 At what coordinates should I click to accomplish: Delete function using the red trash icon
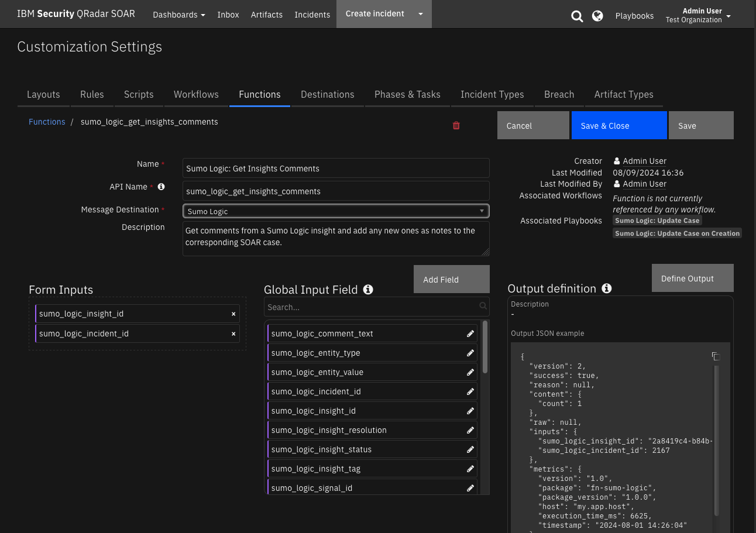click(456, 125)
